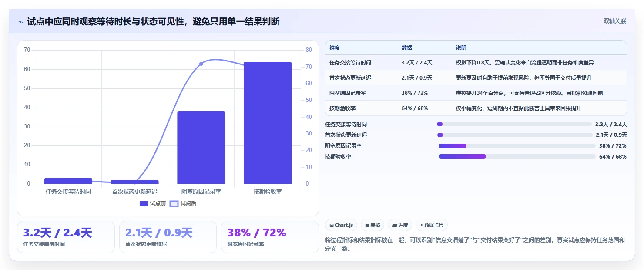The width and height of the screenshot is (644, 270).
Task: Click the footer paragraph starting 将过程指标和结果指标
Action: coord(475,245)
